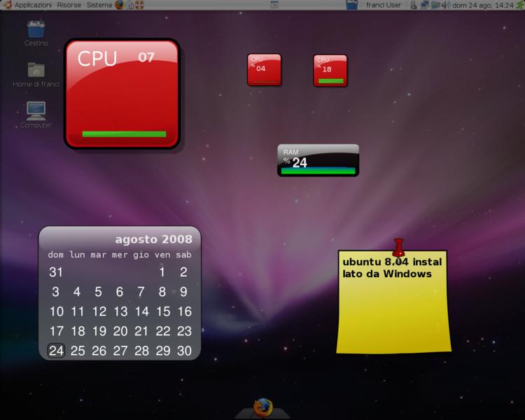Click the large CPU 07 monitor widget
Viewport: 525px width, 420px height.
[x=122, y=94]
